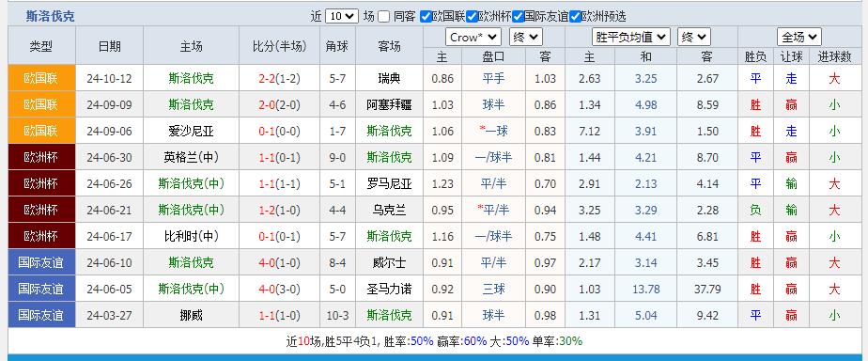Screen dimensions: 868x361
Task: Open the 终 dropdown beside 胜平负均值
Action: click(x=694, y=37)
